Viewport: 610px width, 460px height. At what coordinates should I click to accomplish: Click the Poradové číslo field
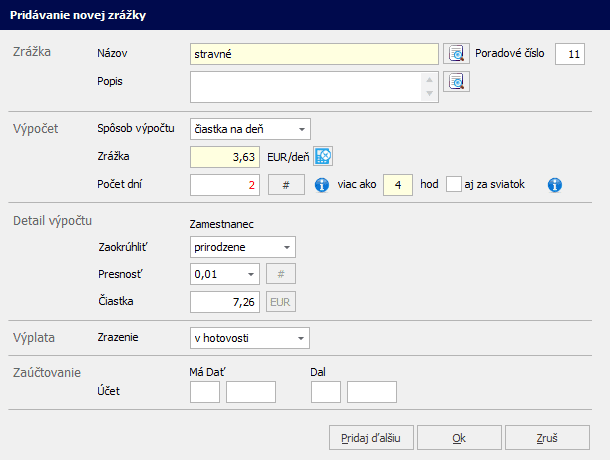click(569, 54)
